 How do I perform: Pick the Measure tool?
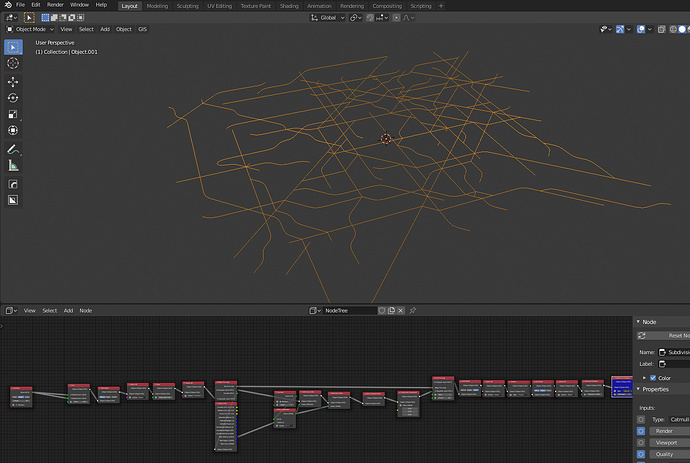13,166
